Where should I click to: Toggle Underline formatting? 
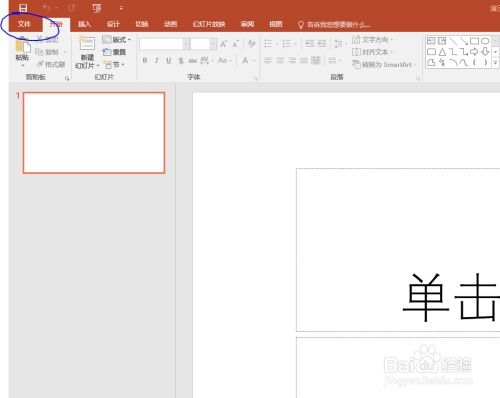pos(169,60)
